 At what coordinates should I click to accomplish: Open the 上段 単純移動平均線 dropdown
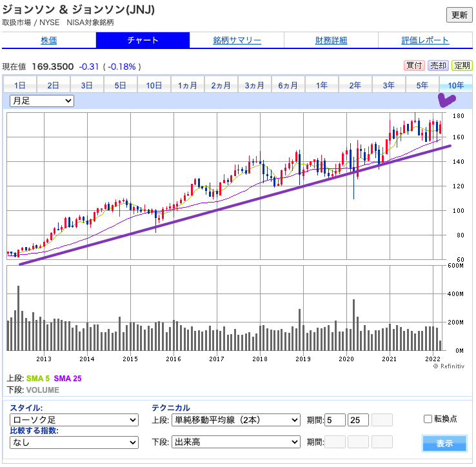click(236, 420)
